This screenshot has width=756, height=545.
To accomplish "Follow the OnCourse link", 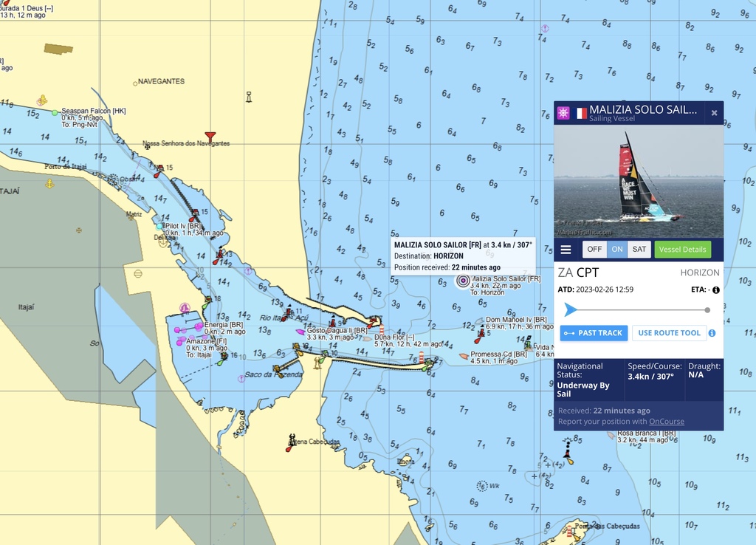I will [667, 422].
